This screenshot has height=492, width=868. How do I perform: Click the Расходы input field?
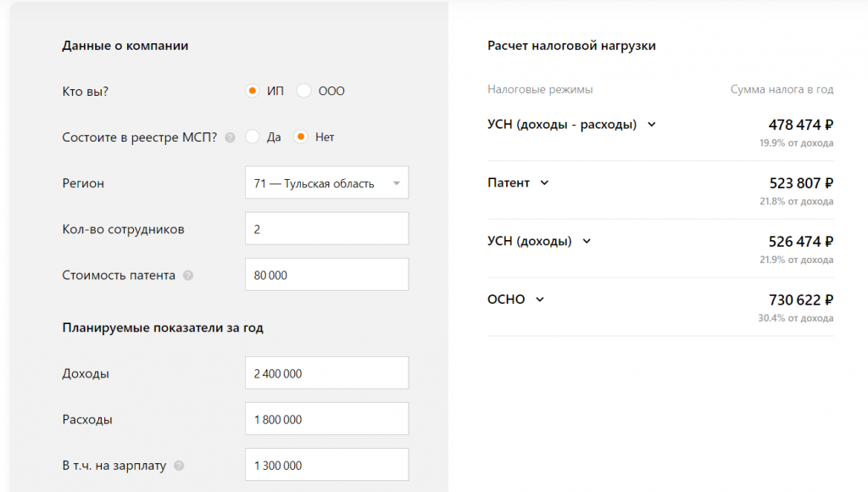(x=326, y=420)
